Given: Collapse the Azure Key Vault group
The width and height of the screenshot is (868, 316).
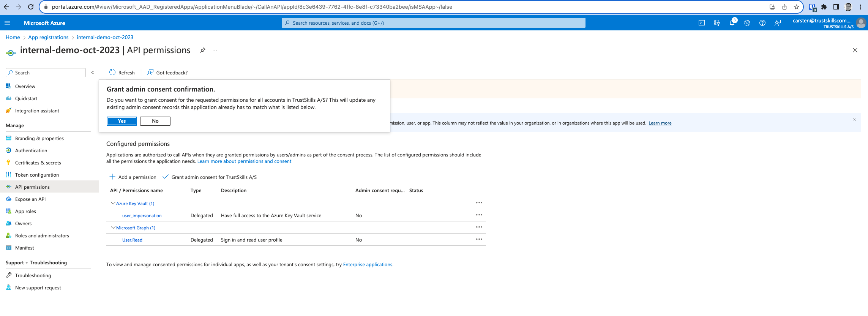Looking at the screenshot, I should click(113, 203).
